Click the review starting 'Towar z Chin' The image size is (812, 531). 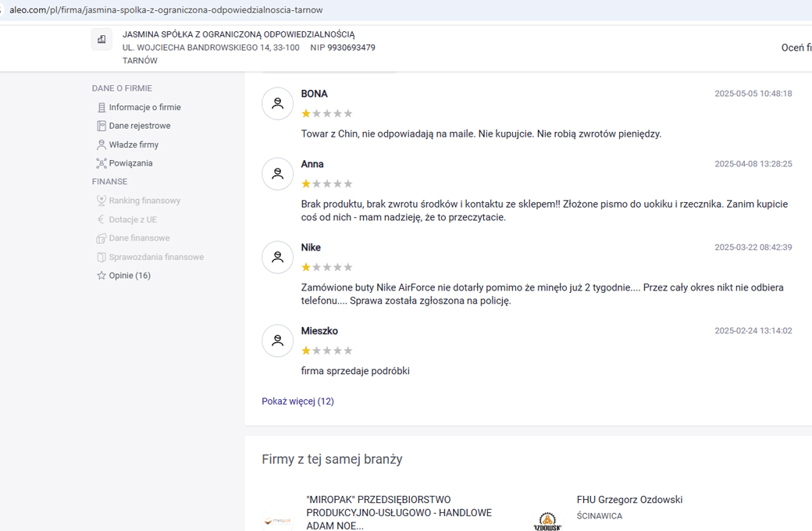pyautogui.click(x=481, y=134)
